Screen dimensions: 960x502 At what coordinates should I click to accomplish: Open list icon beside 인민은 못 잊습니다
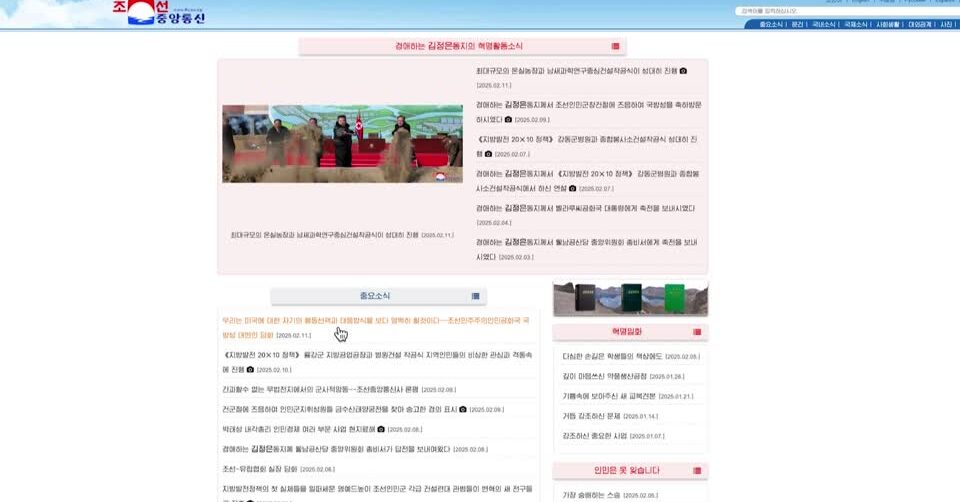click(697, 470)
